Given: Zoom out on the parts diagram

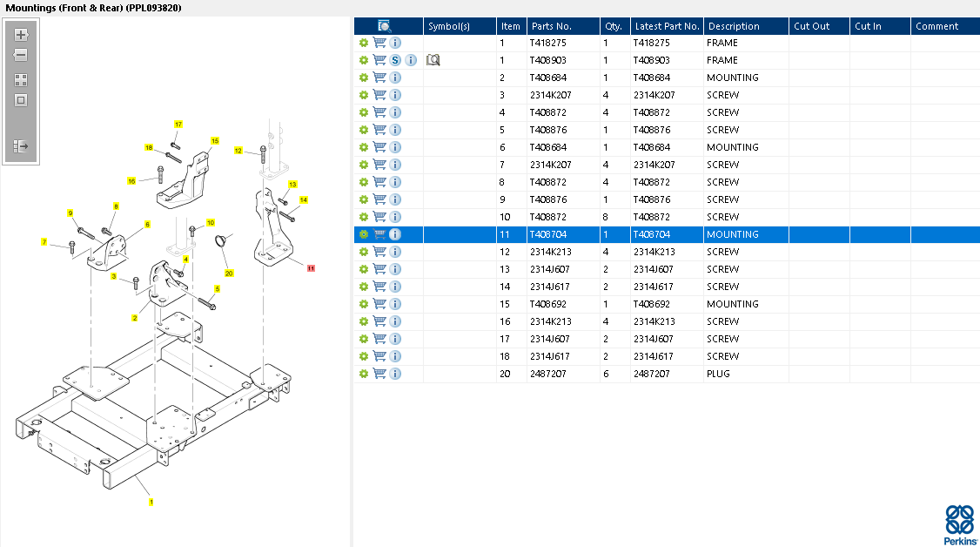Looking at the screenshot, I should pyautogui.click(x=21, y=55).
